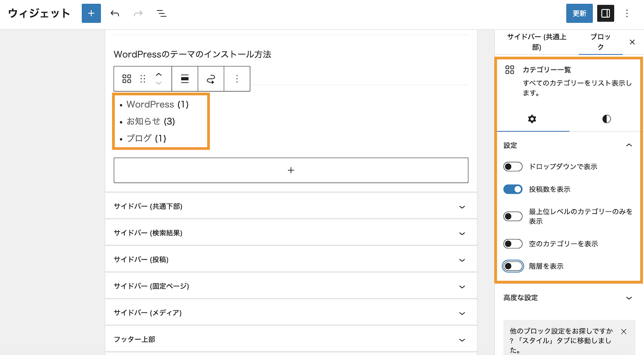This screenshot has width=644, height=355.
Task: Click the move to widget area icon
Action: point(211,79)
